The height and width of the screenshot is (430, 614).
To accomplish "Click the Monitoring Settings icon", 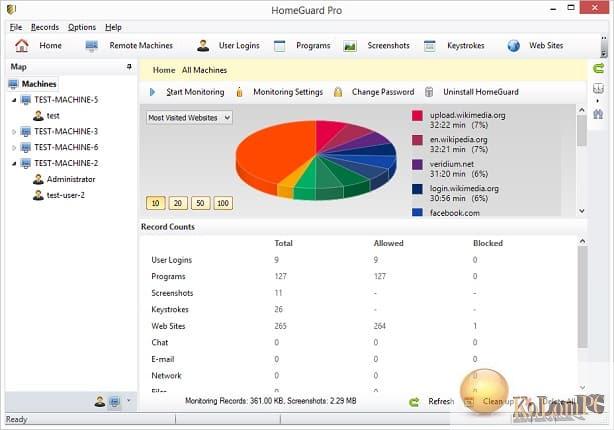I will click(x=239, y=92).
